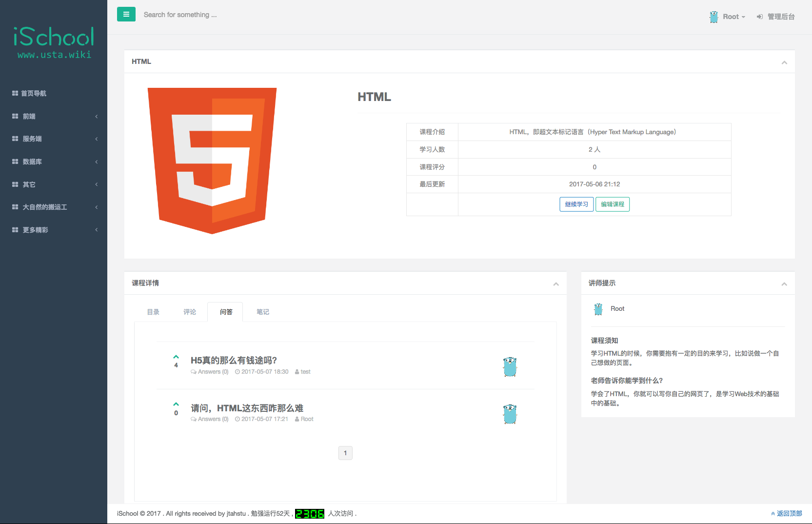Click the 返回顶部 link
Image resolution: width=812 pixels, height=524 pixels.
[786, 513]
